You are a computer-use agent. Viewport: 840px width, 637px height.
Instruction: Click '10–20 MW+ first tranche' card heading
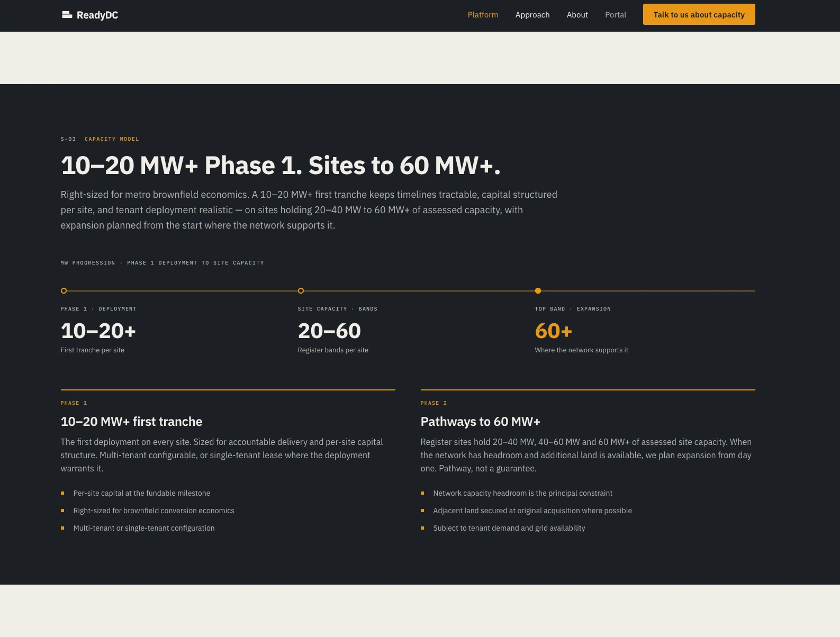(131, 422)
